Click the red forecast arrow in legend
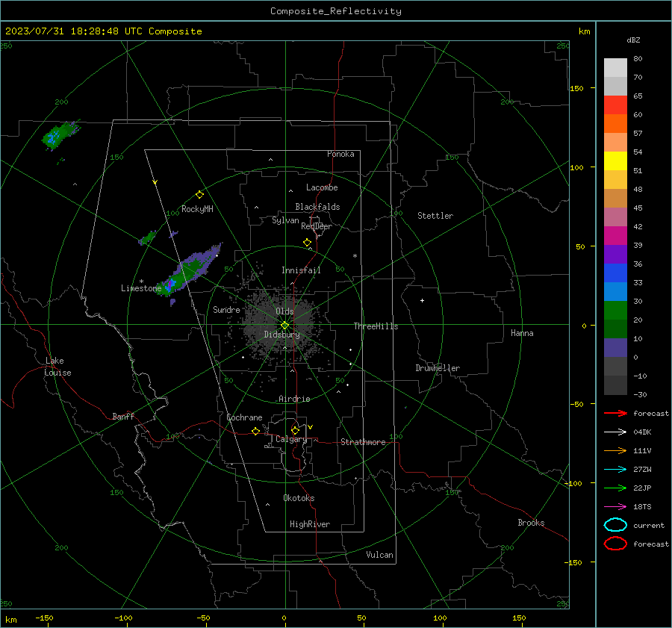Viewport: 672px width, 628px height. pyautogui.click(x=615, y=413)
